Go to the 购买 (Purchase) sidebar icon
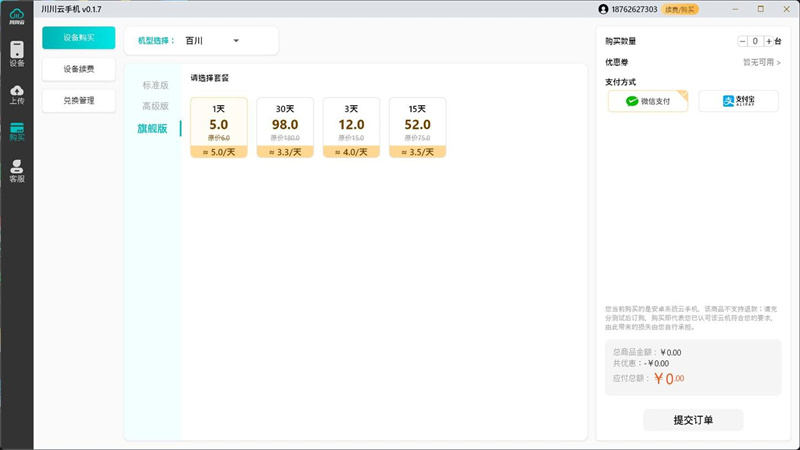This screenshot has width=800, height=450. click(17, 131)
